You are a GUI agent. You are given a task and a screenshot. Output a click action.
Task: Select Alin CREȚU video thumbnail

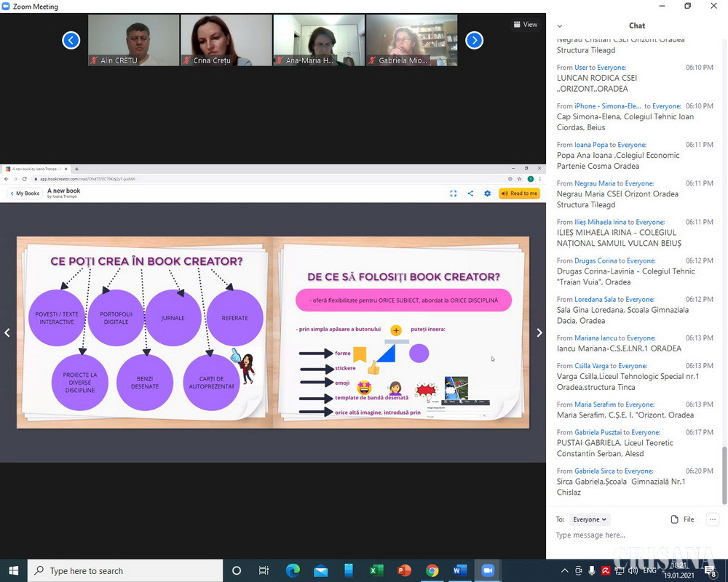coord(133,40)
